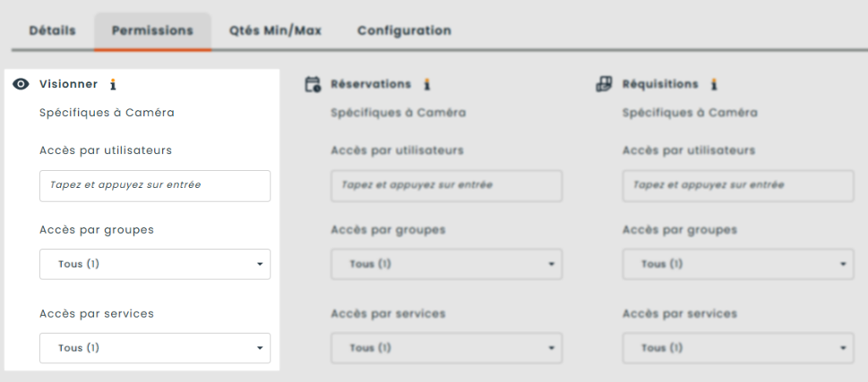The width and height of the screenshot is (868, 382).
Task: Open the Qtés Min/Max tab
Action: [275, 30]
